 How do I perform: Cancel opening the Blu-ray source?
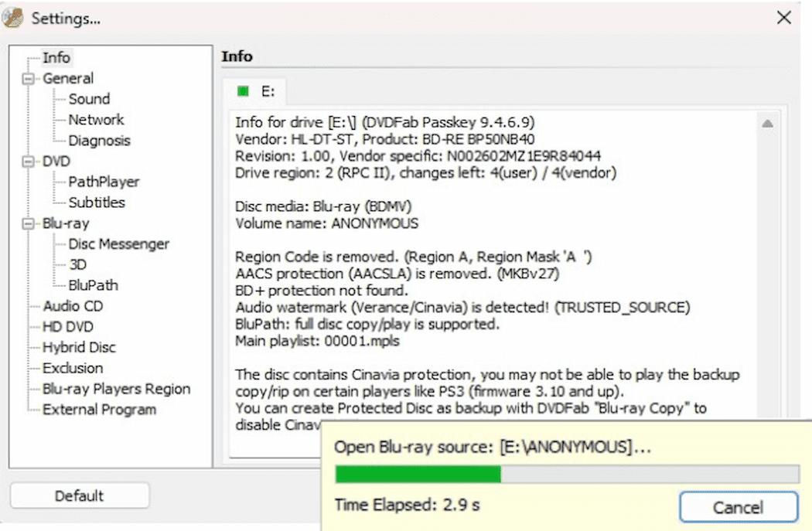739,507
